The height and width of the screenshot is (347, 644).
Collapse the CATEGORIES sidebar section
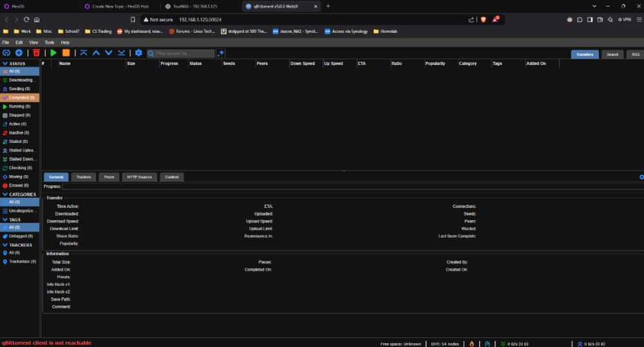pos(5,194)
